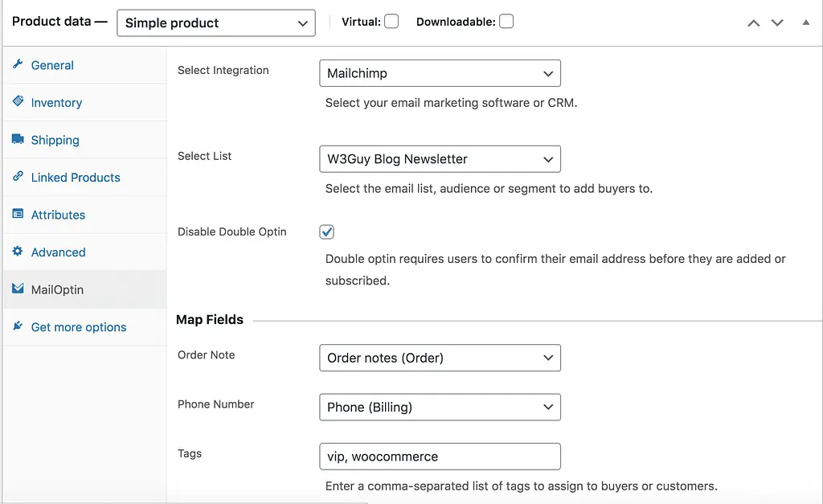Tick the Downloadable checkbox

click(506, 22)
